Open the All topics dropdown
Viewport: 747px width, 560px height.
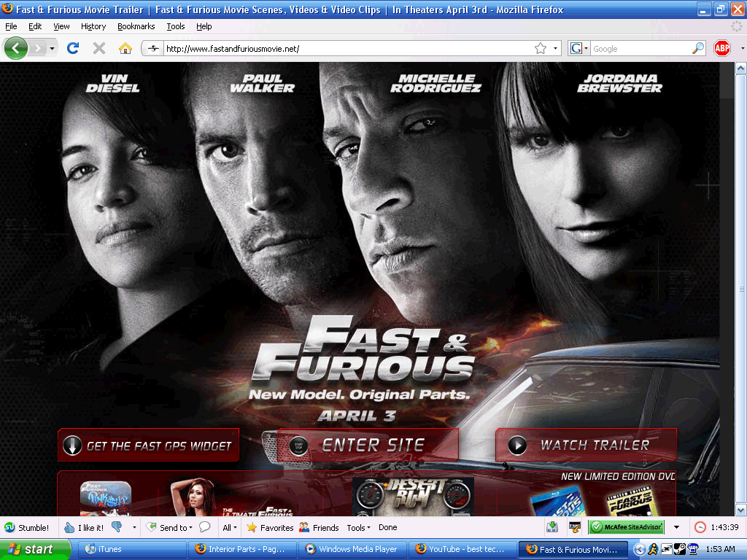pyautogui.click(x=230, y=527)
